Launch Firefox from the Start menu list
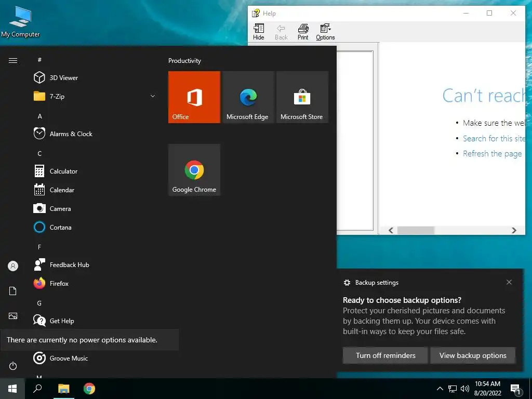 tap(95, 283)
